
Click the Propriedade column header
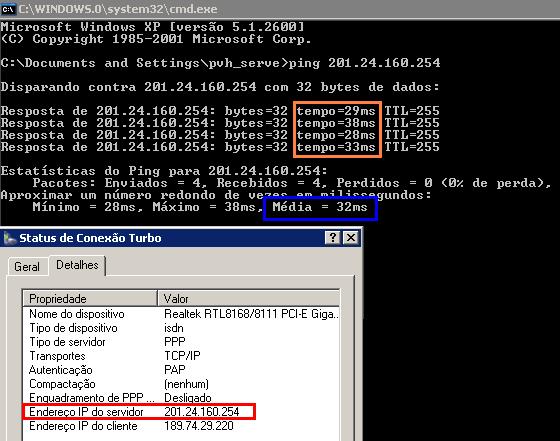(x=90, y=298)
